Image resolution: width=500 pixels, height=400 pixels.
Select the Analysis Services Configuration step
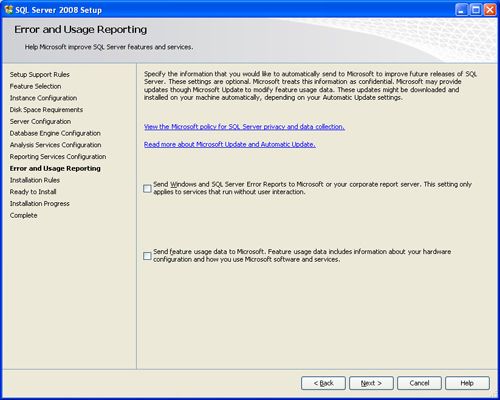pos(55,145)
